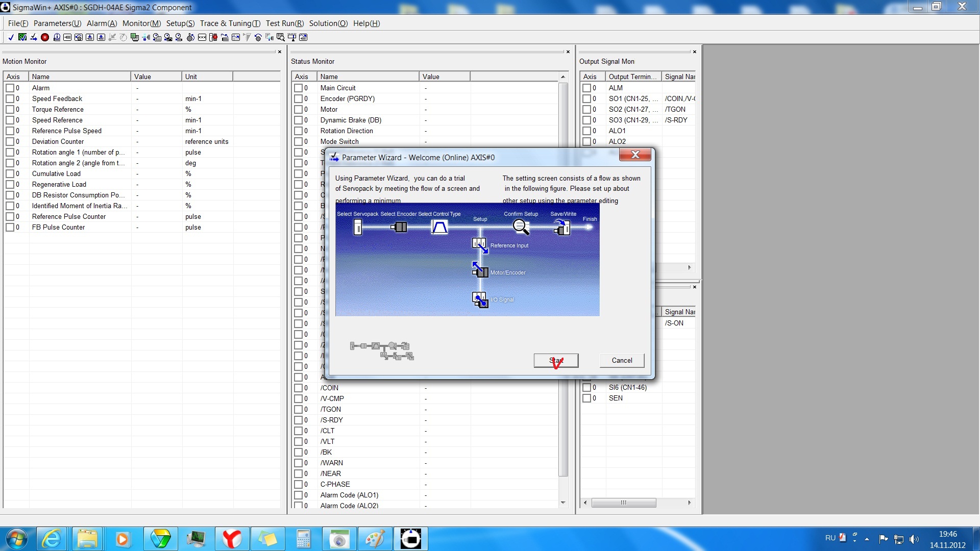Click the trace graph toolbar icon
Viewport: 980px width, 551px height.
pos(236,37)
